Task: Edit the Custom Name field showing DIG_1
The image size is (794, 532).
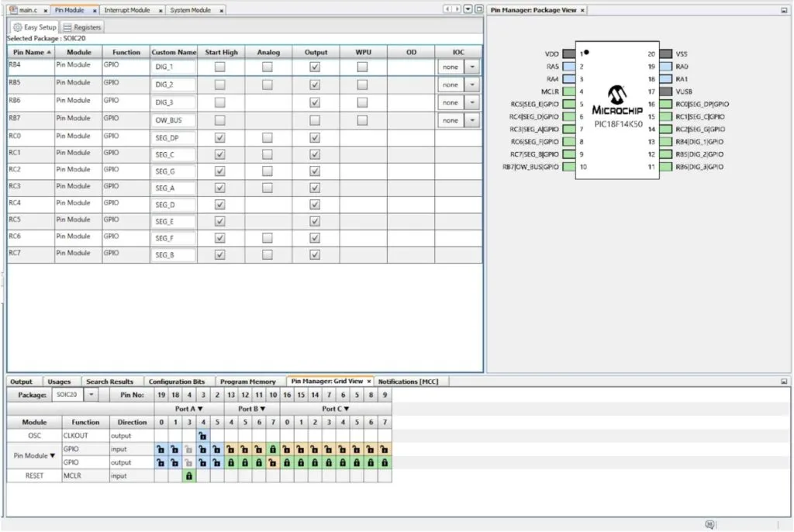Action: pos(173,67)
